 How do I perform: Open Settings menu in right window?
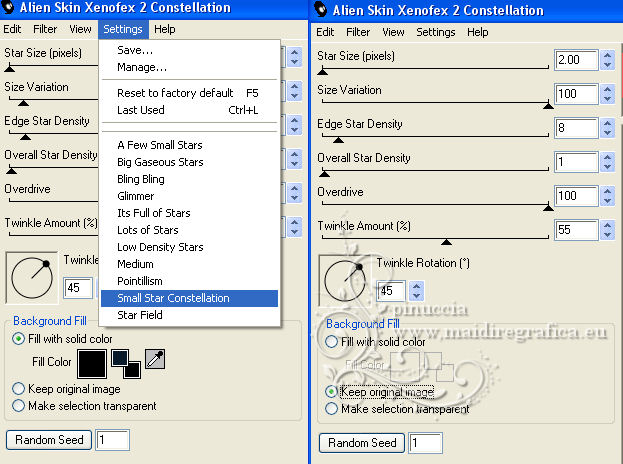point(436,32)
